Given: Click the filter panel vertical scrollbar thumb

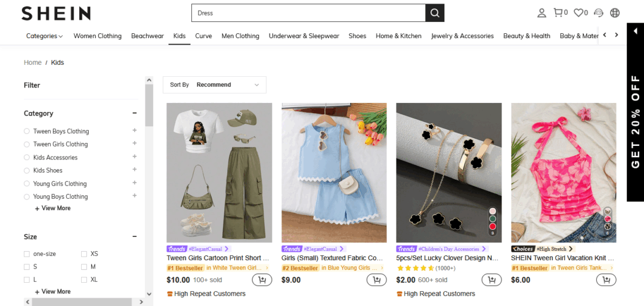Looking at the screenshot, I should point(149,105).
